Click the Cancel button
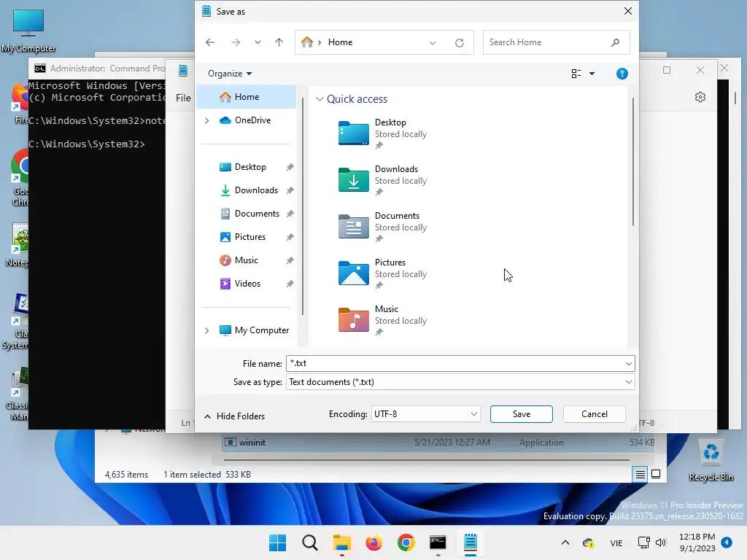The height and width of the screenshot is (560, 747). [x=594, y=414]
